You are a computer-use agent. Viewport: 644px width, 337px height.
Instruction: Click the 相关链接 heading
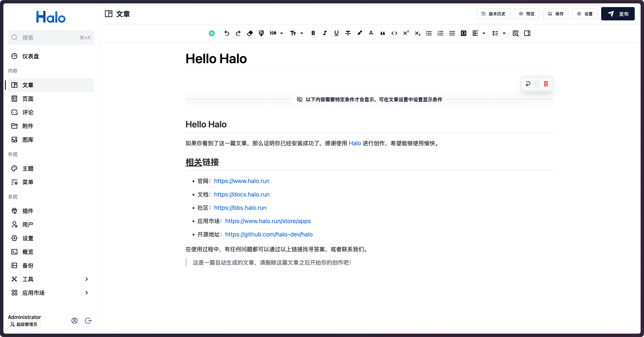pyautogui.click(x=202, y=162)
